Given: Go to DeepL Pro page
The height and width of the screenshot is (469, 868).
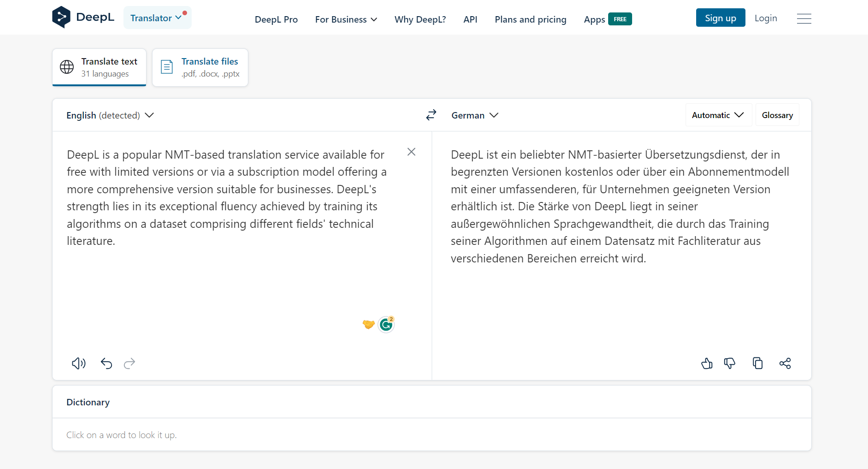Looking at the screenshot, I should click(276, 19).
